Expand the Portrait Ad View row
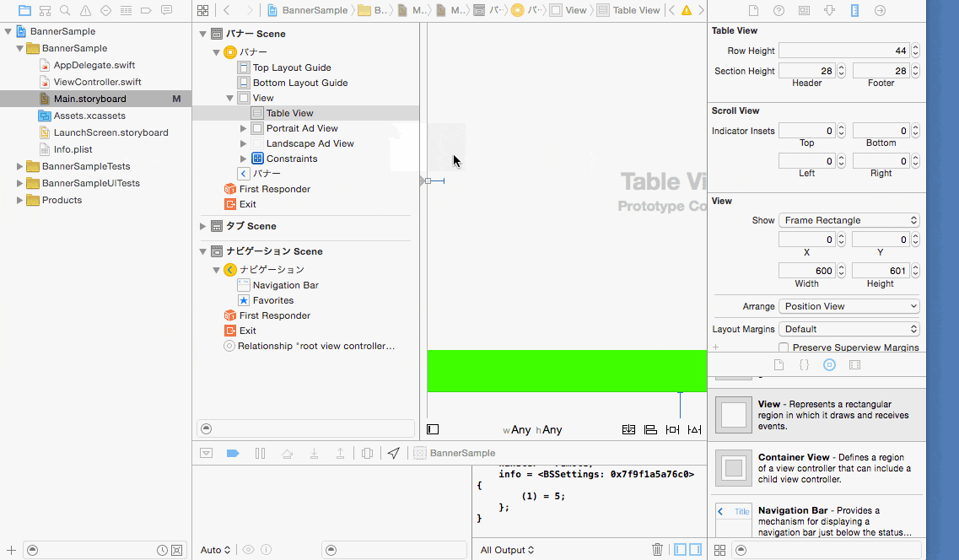 point(244,128)
